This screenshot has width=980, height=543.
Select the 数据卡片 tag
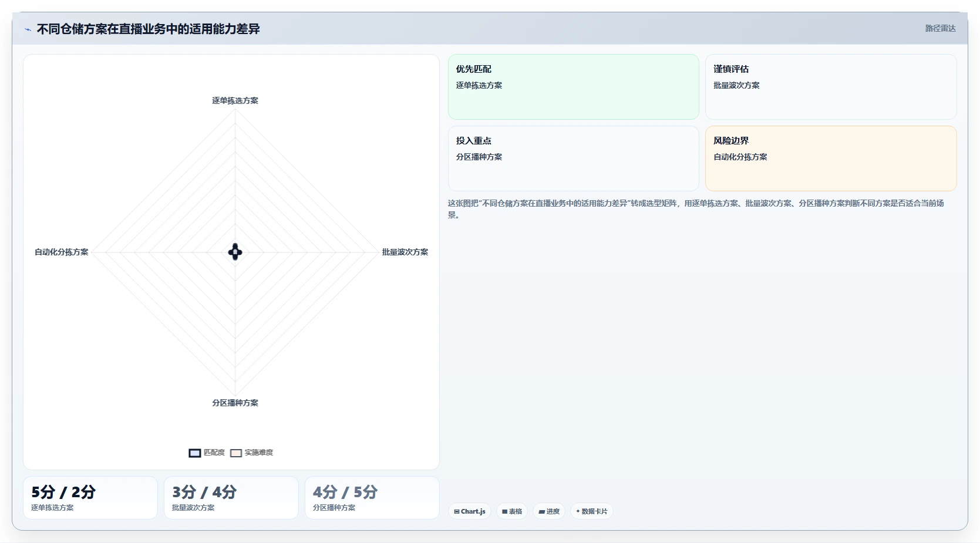coord(591,511)
